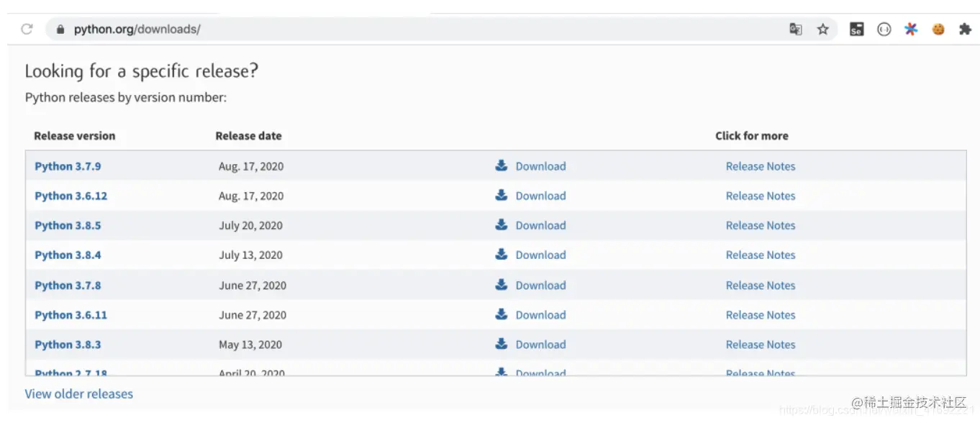The image size is (980, 423).
Task: Click download icon for Python 3.6.12
Action: (x=502, y=195)
